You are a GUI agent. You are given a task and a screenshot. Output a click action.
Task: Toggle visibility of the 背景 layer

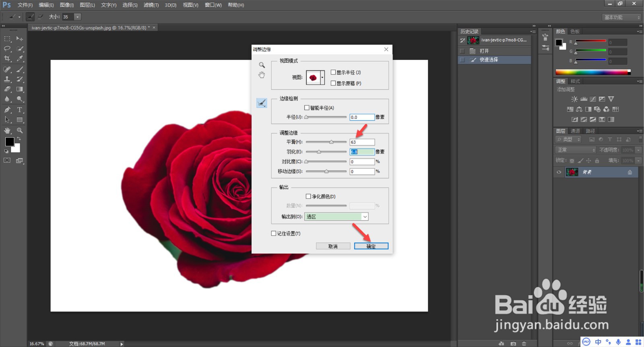pos(559,172)
